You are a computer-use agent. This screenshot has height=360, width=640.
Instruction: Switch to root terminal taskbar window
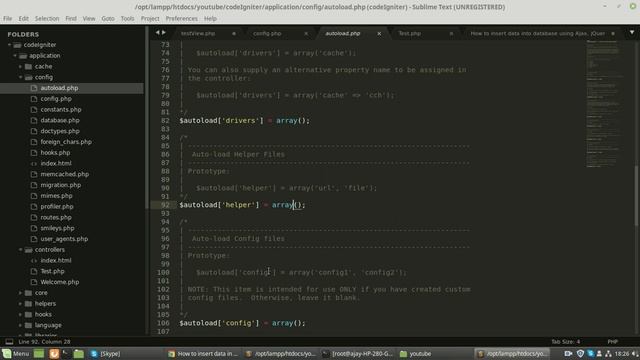[357, 353]
